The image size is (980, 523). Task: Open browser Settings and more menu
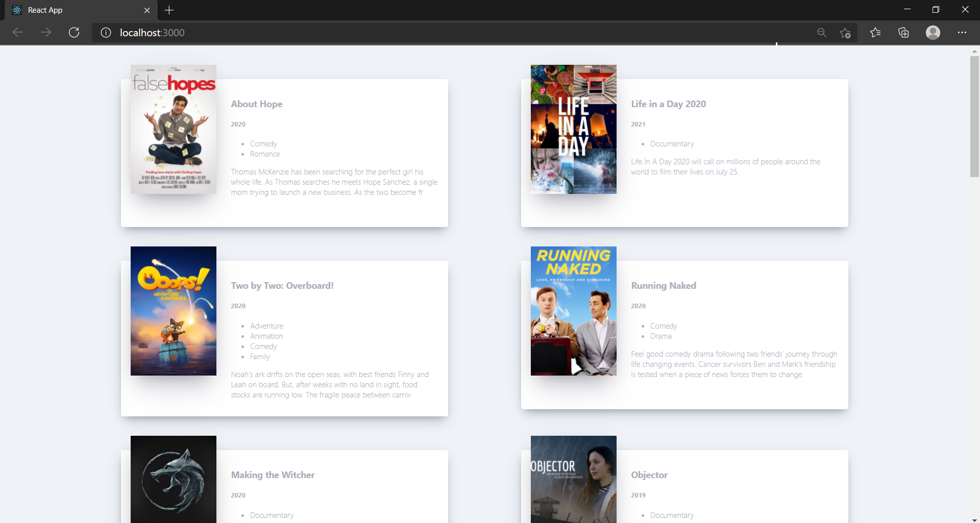point(962,33)
